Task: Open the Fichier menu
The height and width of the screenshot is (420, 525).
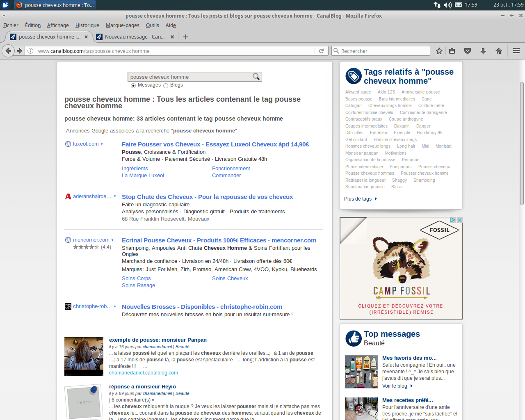Action: 11,25
